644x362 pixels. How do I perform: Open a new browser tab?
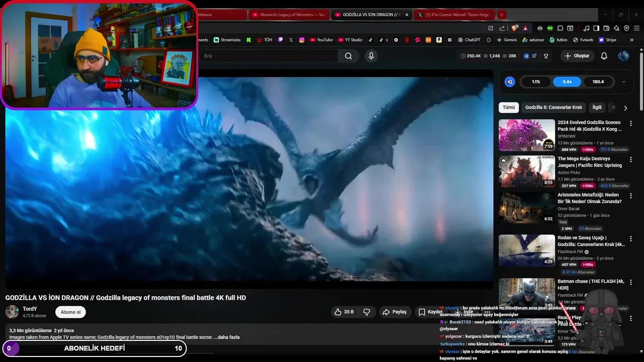click(x=502, y=15)
